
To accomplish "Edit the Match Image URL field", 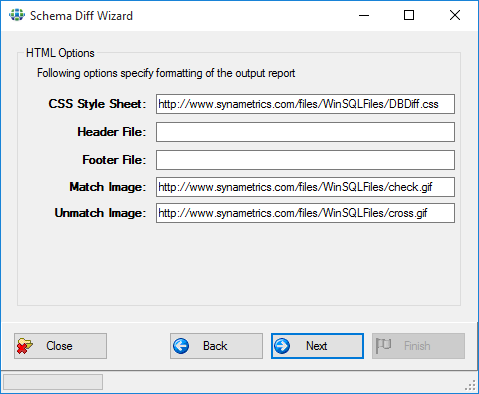I will 305,187.
